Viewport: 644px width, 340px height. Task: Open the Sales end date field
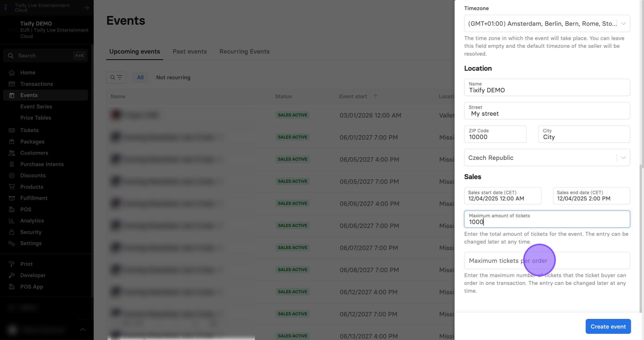[591, 196]
